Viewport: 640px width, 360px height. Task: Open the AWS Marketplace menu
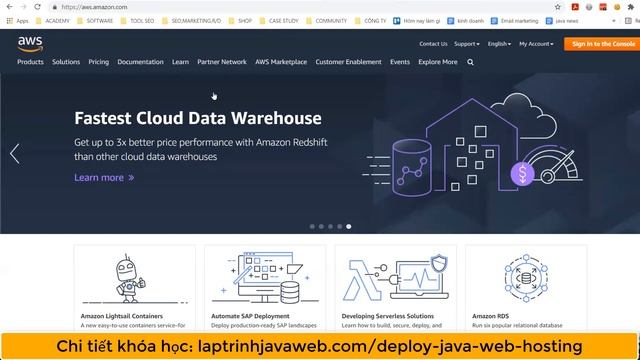(281, 62)
